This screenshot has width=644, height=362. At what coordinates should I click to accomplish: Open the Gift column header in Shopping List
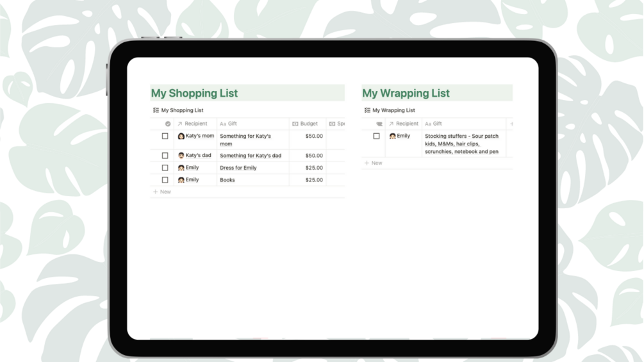[253, 124]
